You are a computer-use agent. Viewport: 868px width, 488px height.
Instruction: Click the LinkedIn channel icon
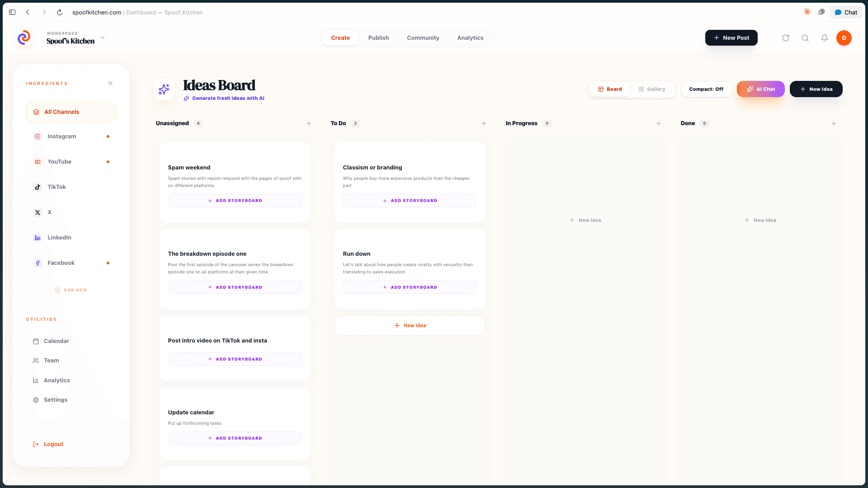[38, 238]
